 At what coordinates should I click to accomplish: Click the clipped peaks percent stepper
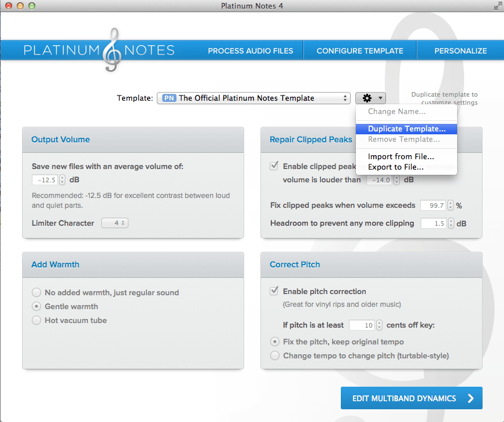(x=451, y=206)
